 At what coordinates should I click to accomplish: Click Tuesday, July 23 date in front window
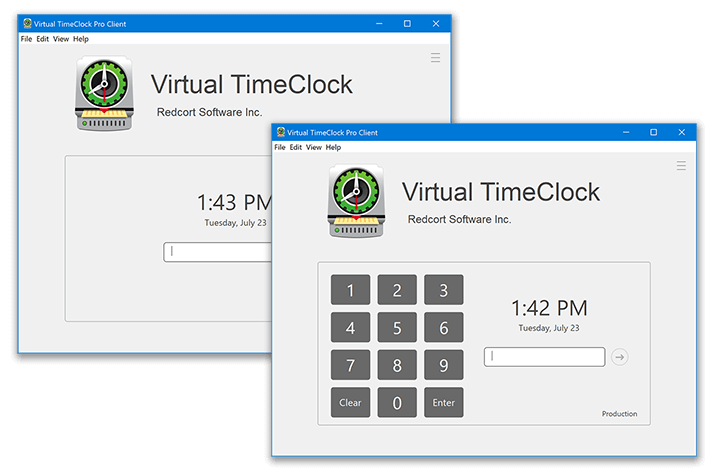549,328
